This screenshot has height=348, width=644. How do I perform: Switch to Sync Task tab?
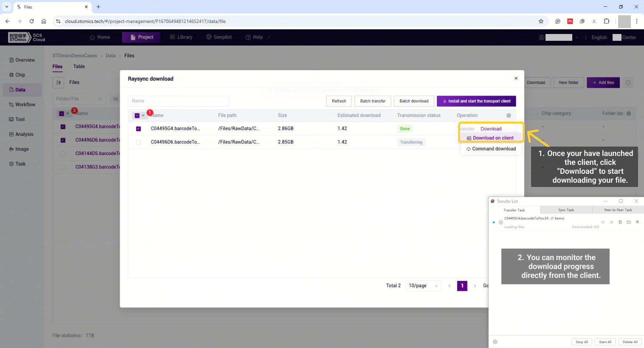[566, 210]
